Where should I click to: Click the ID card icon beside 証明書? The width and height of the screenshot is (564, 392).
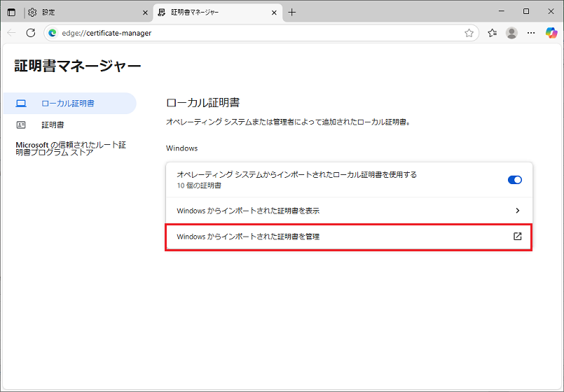(21, 125)
